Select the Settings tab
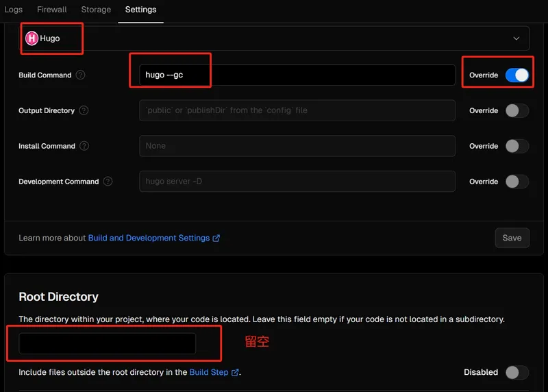This screenshot has width=548, height=392. coord(140,10)
